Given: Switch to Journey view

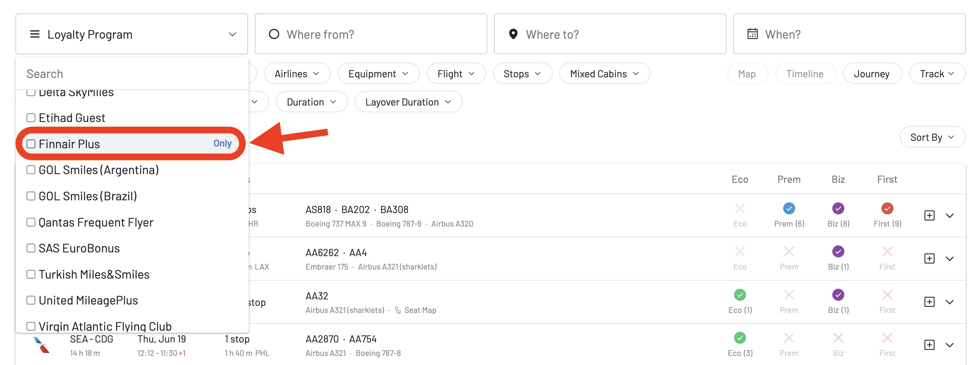Looking at the screenshot, I should [872, 74].
